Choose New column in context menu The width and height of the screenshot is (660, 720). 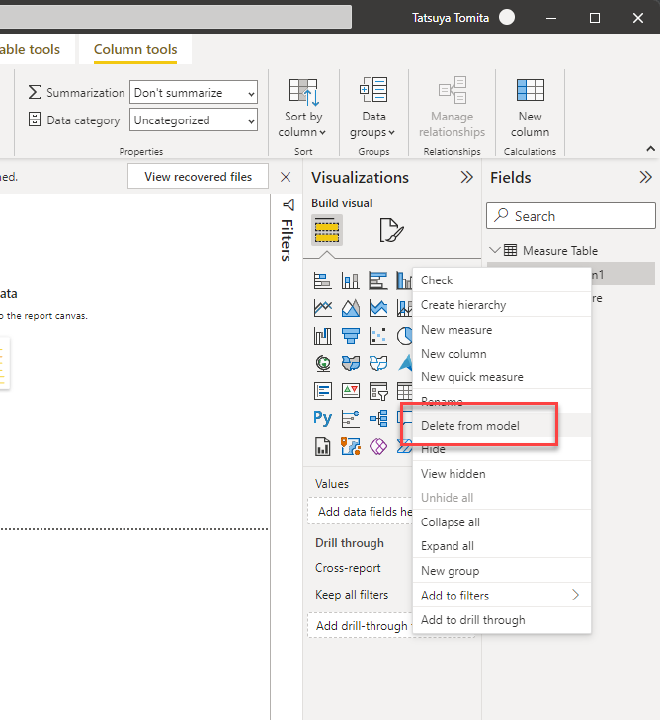(502, 354)
